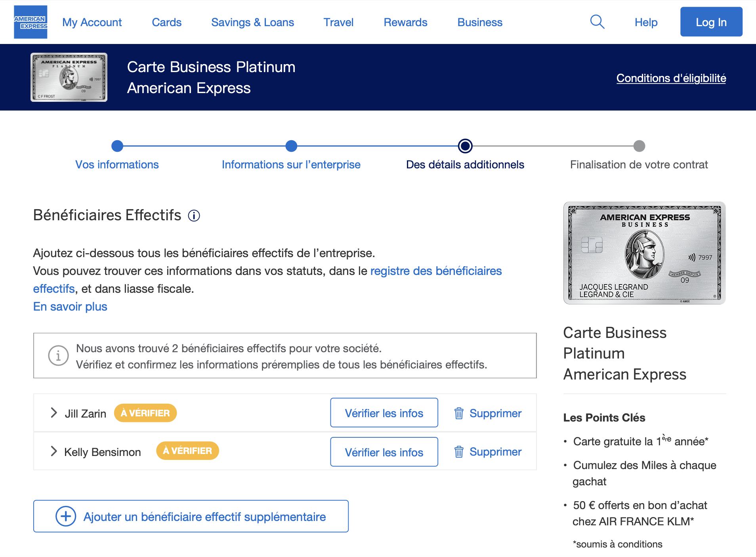
Task: Click Vérifier les infos for Jill Zarin
Action: 384,413
